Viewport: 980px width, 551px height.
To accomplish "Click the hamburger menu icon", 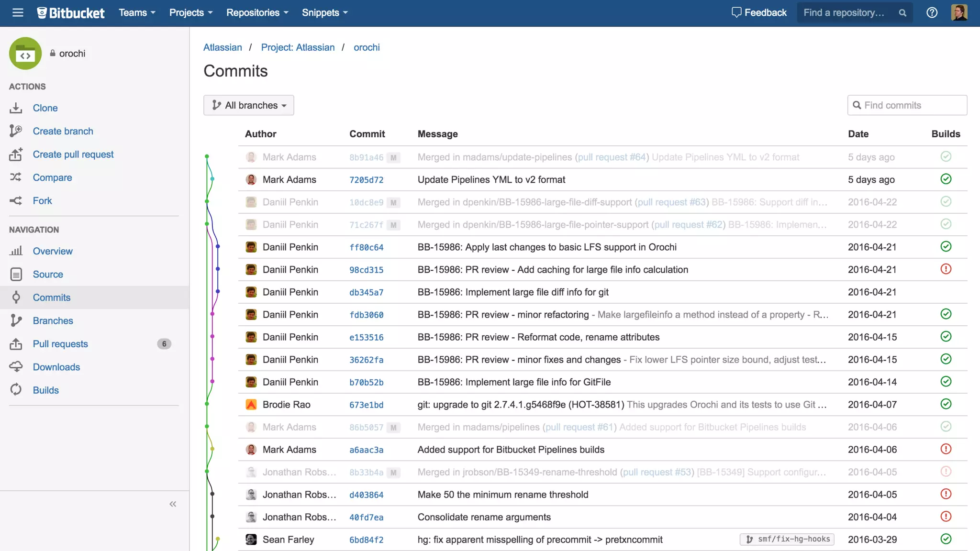I will pos(18,13).
